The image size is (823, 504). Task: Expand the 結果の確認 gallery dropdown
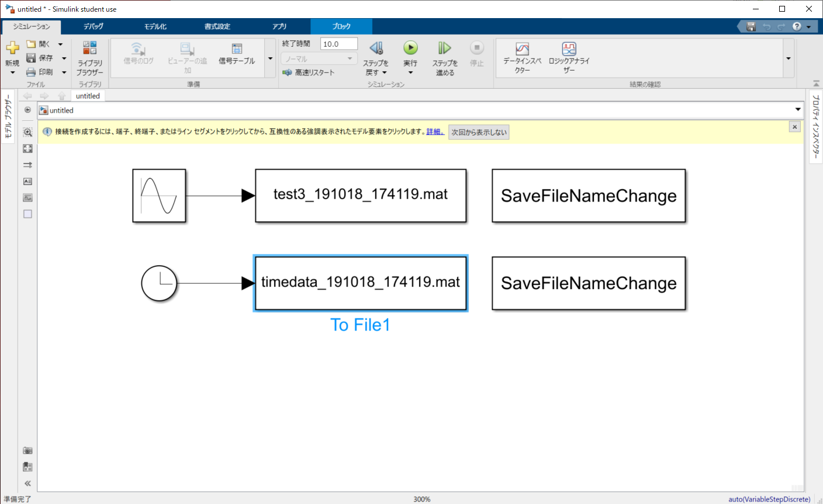tap(789, 58)
